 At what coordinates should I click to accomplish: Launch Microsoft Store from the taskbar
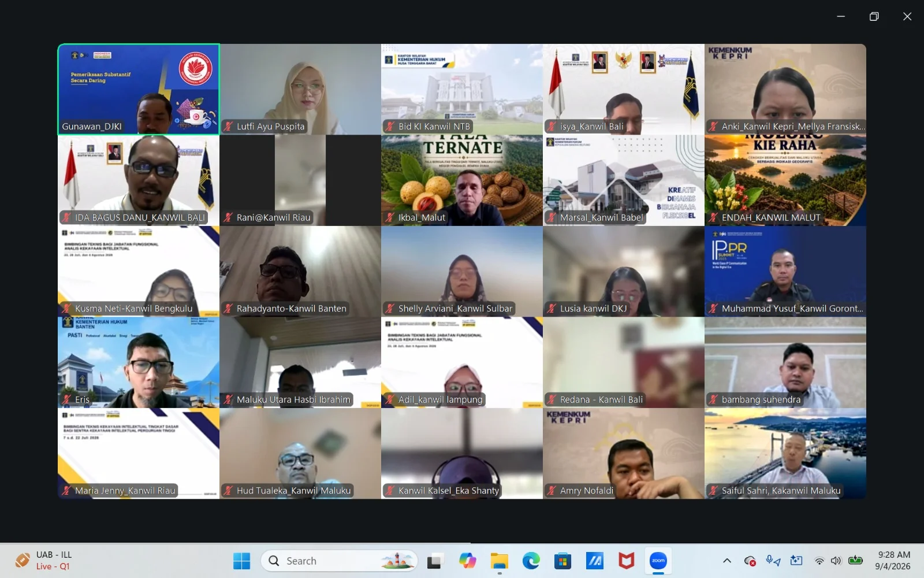[x=562, y=561]
